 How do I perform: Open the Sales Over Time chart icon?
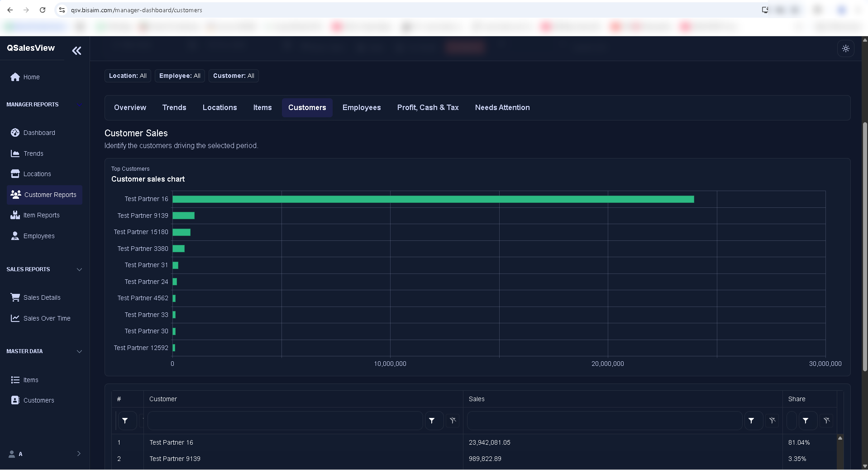[15, 318]
